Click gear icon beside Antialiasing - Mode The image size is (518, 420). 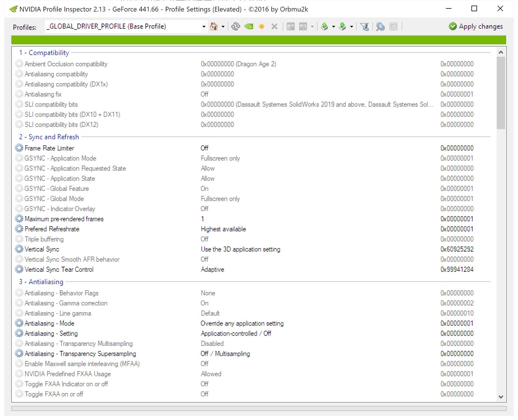tap(19, 323)
